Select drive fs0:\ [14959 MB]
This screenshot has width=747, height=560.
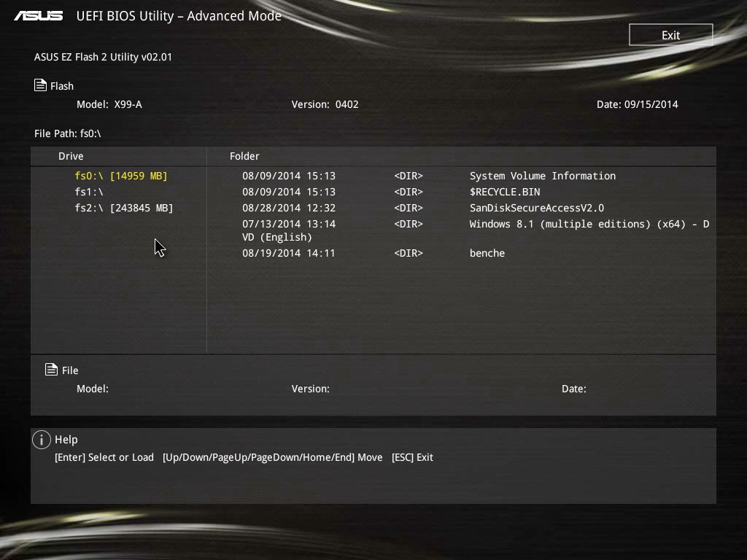[x=121, y=176]
